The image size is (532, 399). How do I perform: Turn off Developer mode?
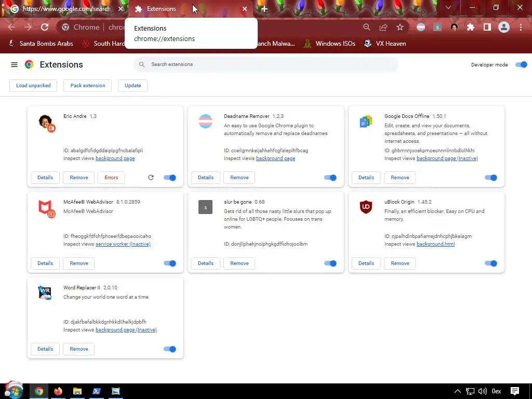click(x=521, y=64)
